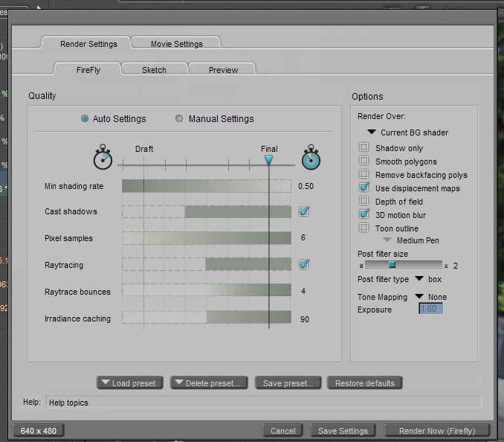Click the Restore defaults button

[364, 383]
